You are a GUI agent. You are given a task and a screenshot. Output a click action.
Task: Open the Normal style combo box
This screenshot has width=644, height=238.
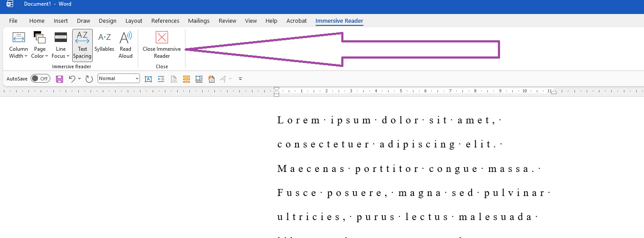tap(119, 79)
